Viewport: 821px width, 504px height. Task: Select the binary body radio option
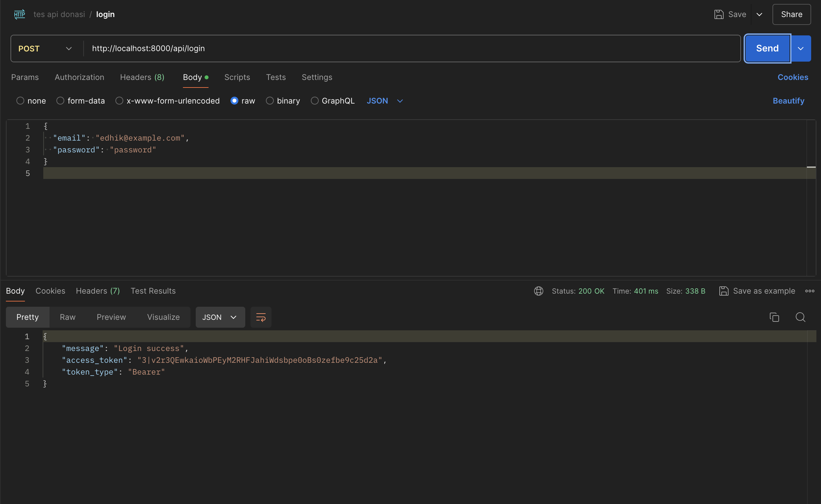270,101
